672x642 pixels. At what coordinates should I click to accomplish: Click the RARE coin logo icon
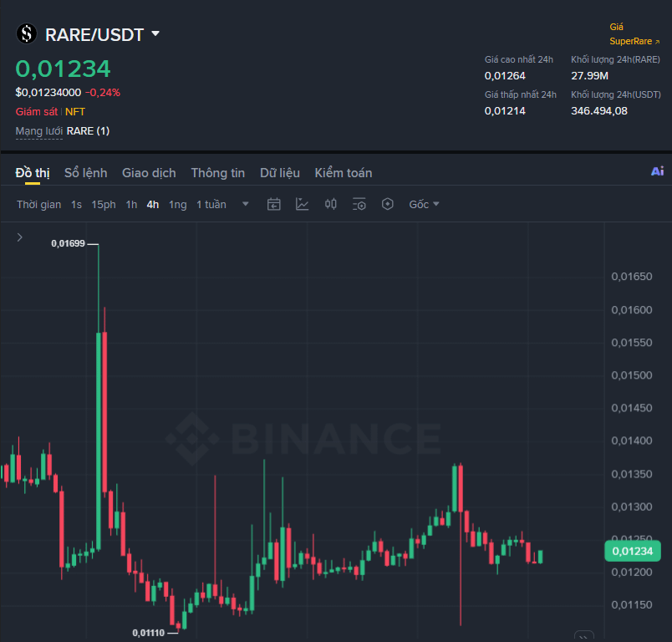point(27,34)
